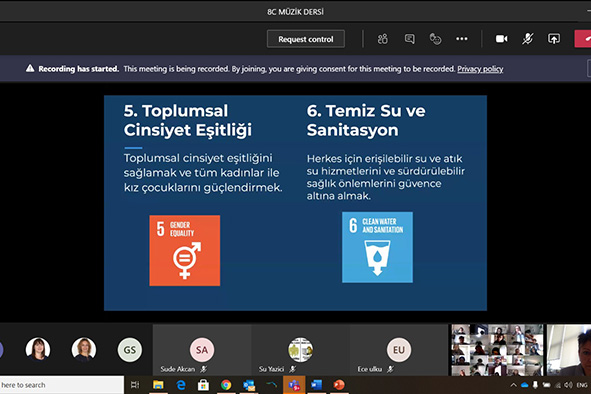Select Su Yazici's participant avatar
This screenshot has width=591, height=394.
click(300, 350)
